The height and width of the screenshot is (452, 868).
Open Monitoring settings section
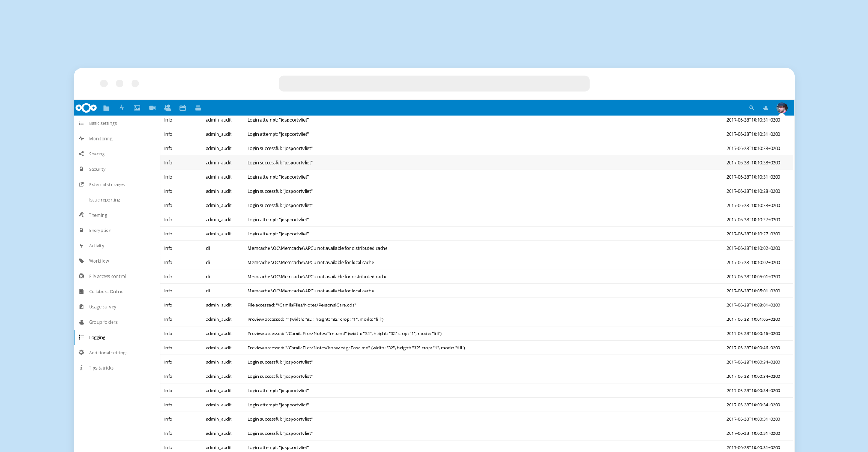point(100,139)
